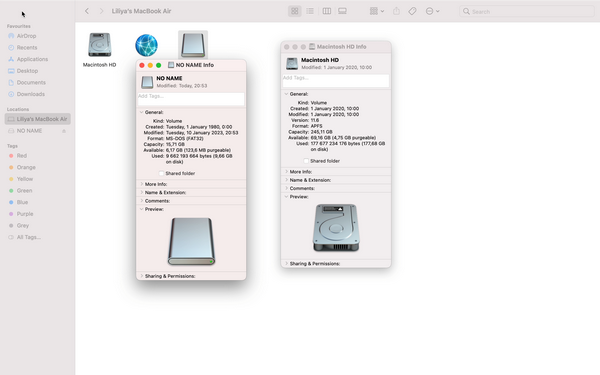The height and width of the screenshot is (375, 600).
Task: Switch Finder to icon view
Action: coord(295,11)
